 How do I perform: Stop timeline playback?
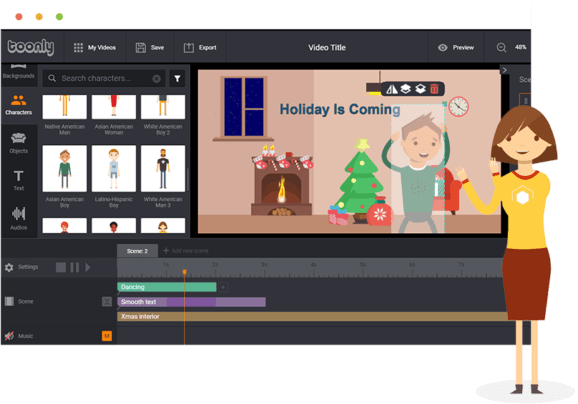tap(61, 267)
